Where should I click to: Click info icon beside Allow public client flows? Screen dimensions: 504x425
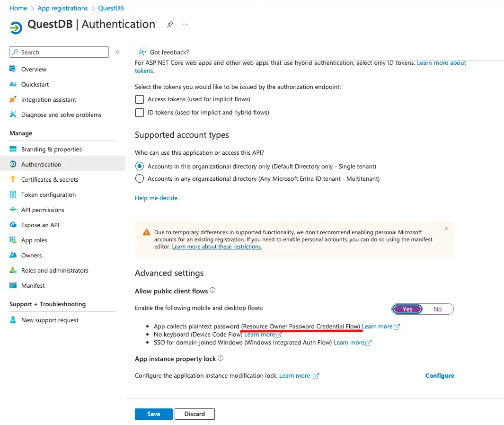click(212, 291)
